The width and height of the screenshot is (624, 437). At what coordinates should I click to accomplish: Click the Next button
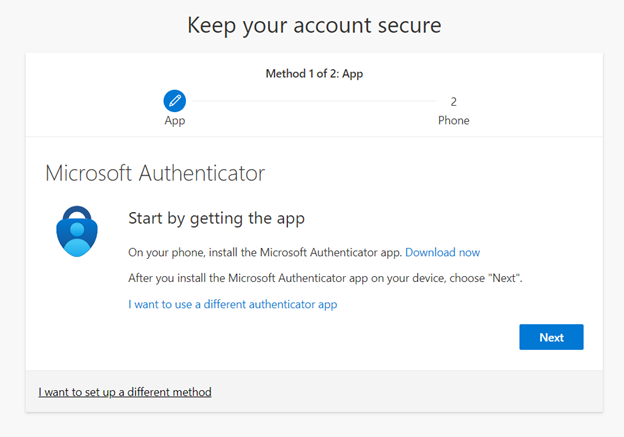tap(551, 337)
